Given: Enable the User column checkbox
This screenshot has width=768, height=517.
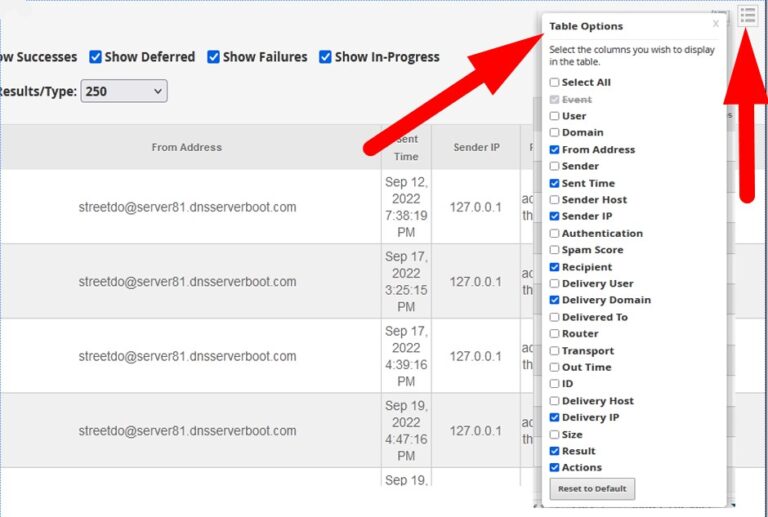Looking at the screenshot, I should [555, 116].
